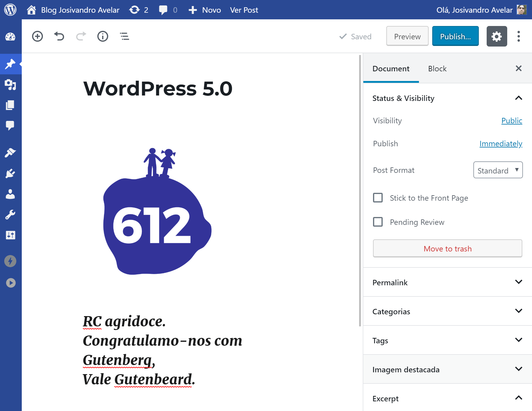Click the Saved status indicator
This screenshot has width=532, height=411.
(355, 37)
